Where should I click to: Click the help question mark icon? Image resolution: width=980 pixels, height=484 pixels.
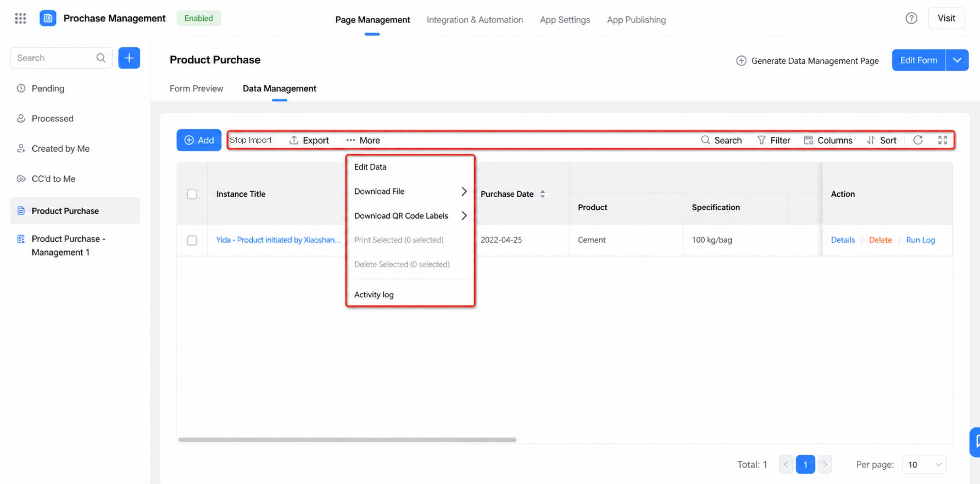click(911, 18)
